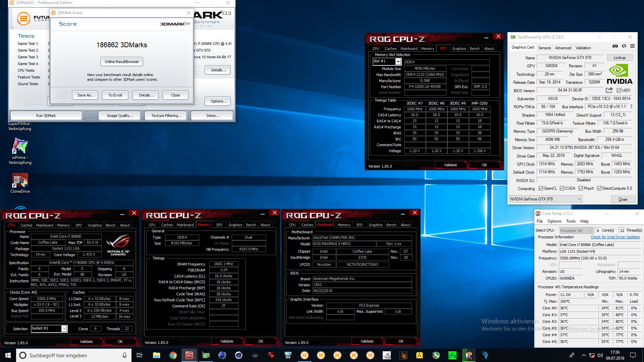Image resolution: width=644 pixels, height=362 pixels.
Task: Click the GPU-Z refresh icon
Action: point(624,46)
